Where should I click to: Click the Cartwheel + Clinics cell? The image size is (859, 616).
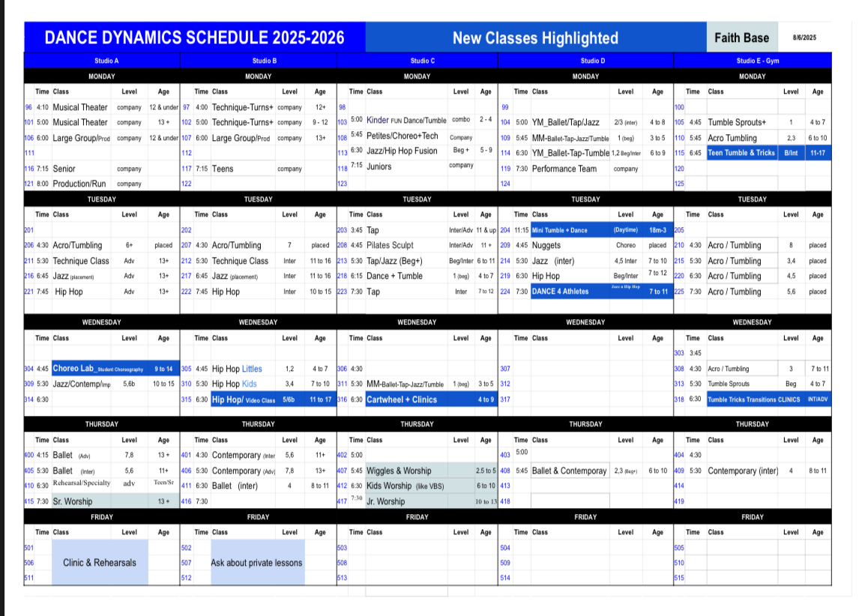coord(402,399)
